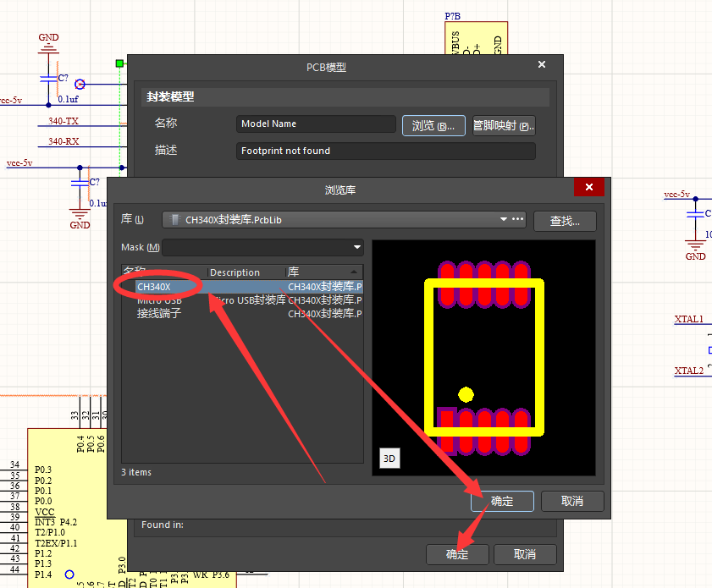This screenshot has height=588, width=712.
Task: Click the footprint preview image
Action: 483,358
